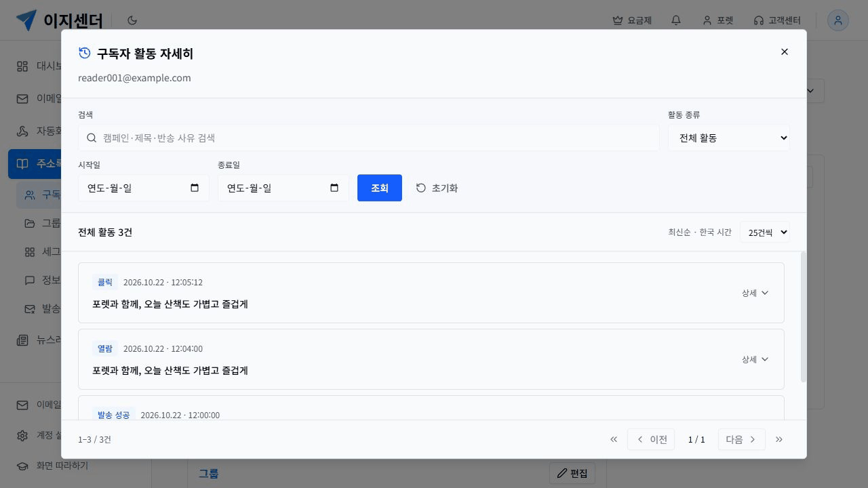868x488 pixels.
Task: Click the 이지센더 logo in the header
Action: tap(60, 20)
